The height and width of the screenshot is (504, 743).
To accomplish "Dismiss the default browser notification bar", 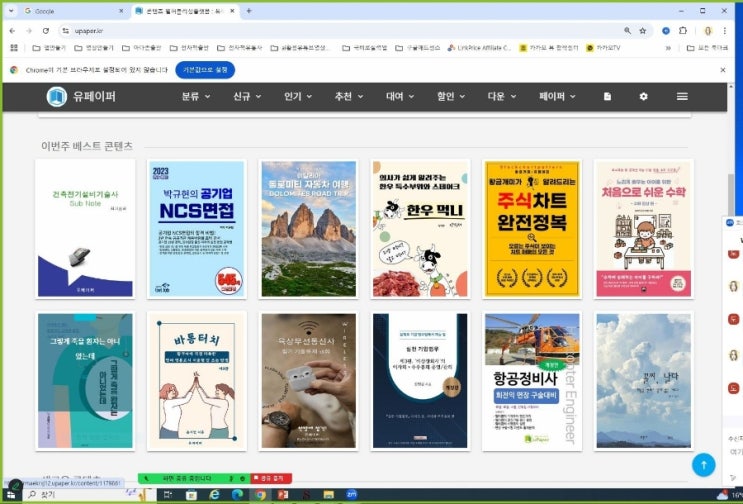I will [723, 70].
